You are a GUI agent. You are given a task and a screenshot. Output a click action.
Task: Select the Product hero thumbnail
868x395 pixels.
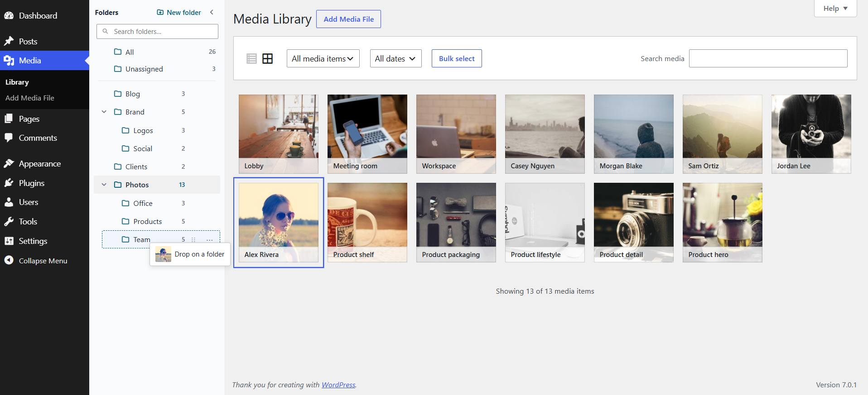point(723,223)
